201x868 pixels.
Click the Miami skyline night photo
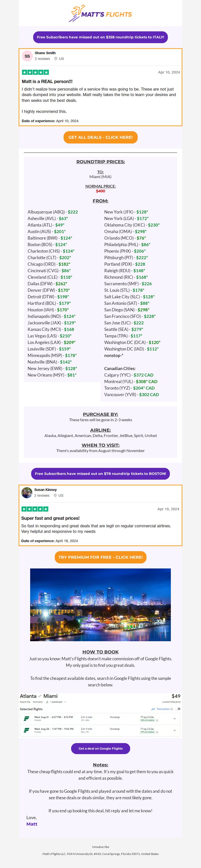[100, 605]
